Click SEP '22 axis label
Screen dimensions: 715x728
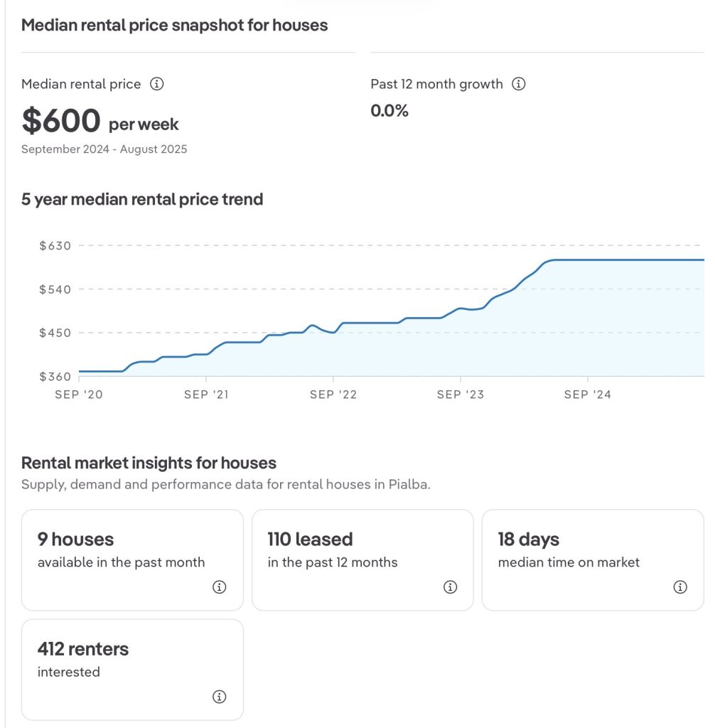tap(333, 395)
